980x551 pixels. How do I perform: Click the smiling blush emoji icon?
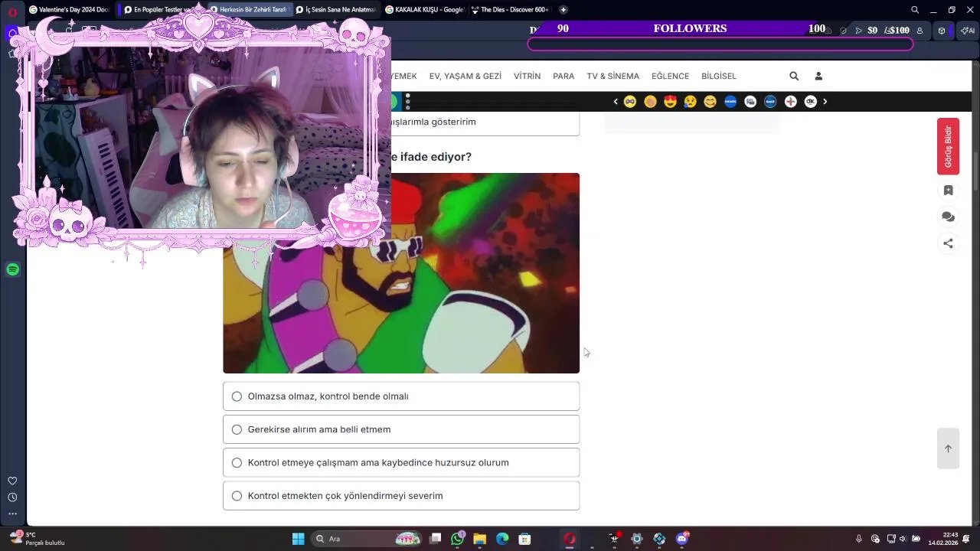coord(710,101)
